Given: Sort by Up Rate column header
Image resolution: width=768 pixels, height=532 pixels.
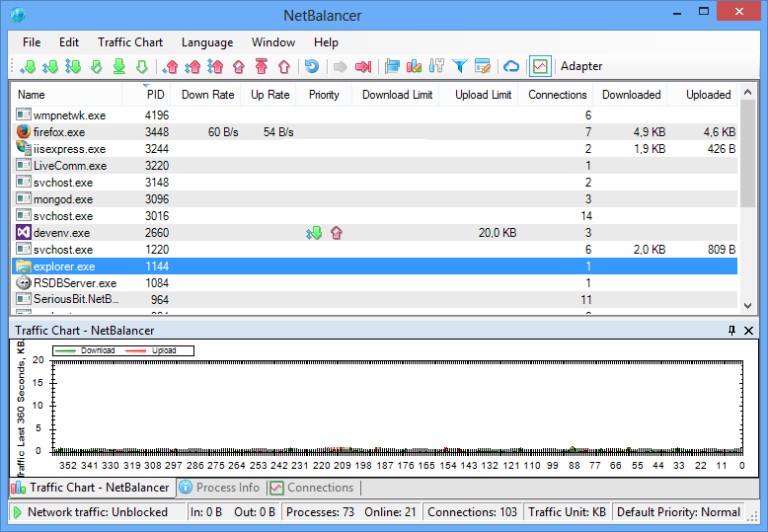Looking at the screenshot, I should [x=269, y=95].
